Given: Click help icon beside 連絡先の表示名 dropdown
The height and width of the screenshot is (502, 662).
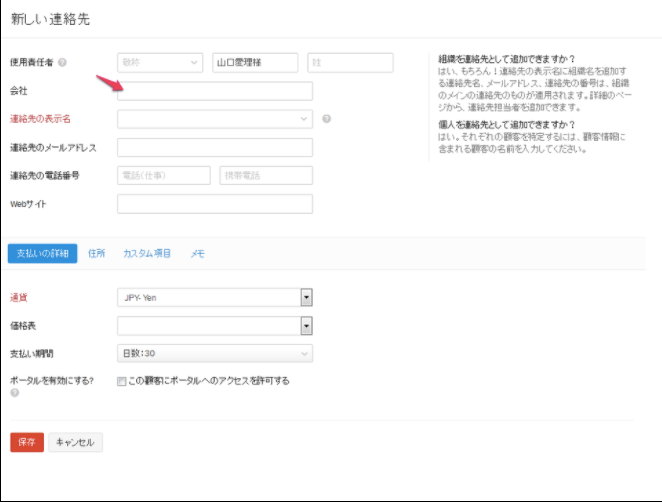Looking at the screenshot, I should 326,119.
